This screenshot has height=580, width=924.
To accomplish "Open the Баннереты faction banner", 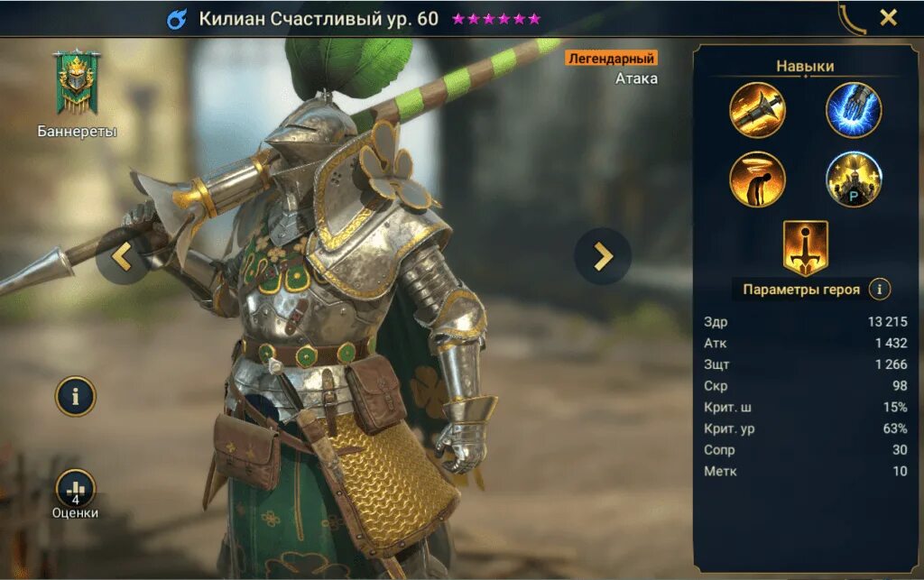I will coord(76,82).
